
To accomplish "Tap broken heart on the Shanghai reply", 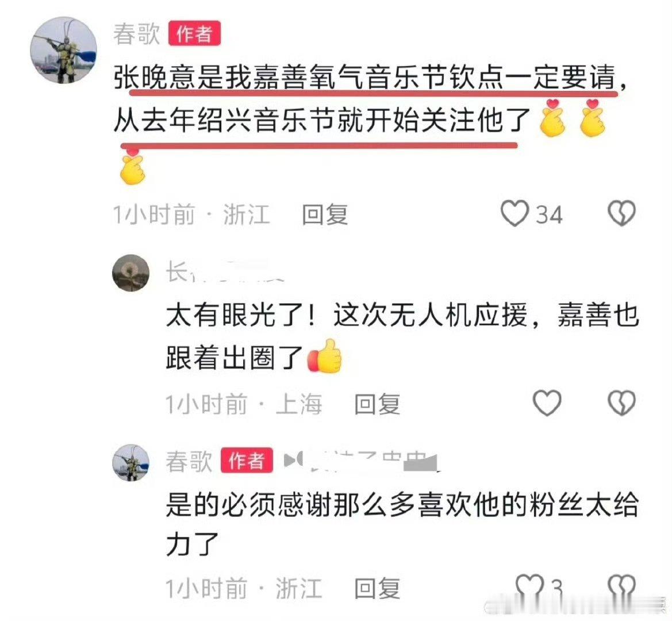I will [x=621, y=403].
